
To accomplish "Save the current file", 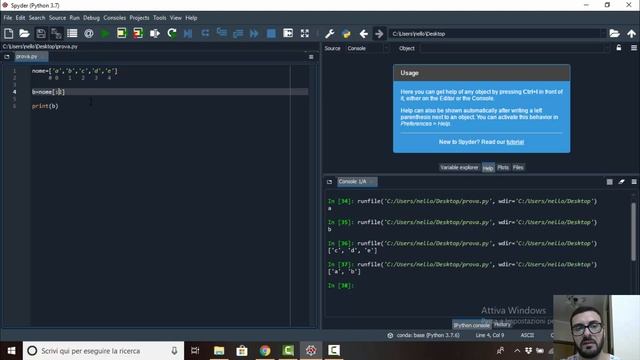I will [41, 33].
